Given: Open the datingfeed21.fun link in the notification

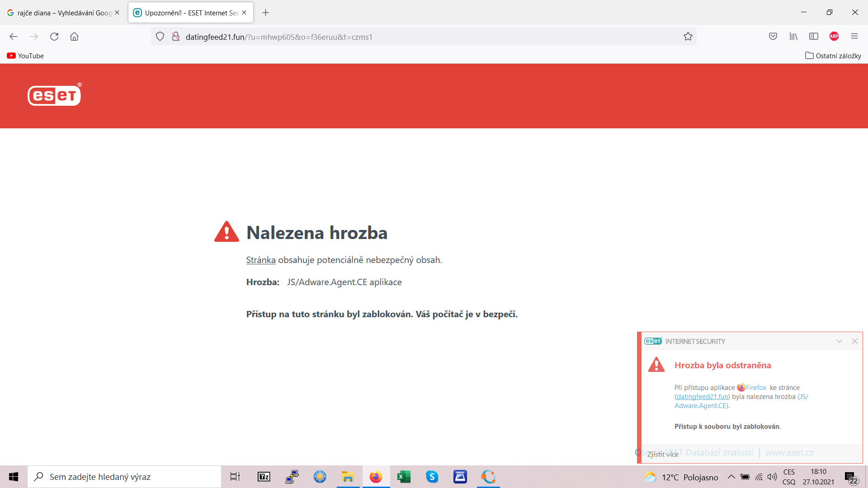Looking at the screenshot, I should [x=702, y=397].
